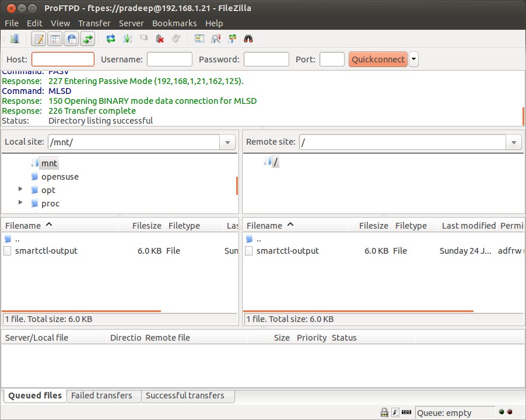
Task: Disconnect from the current server
Action: [x=160, y=39]
